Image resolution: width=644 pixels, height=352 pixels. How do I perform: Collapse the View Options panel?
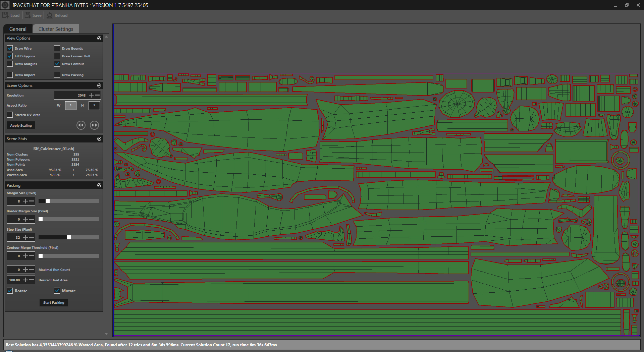pos(99,38)
